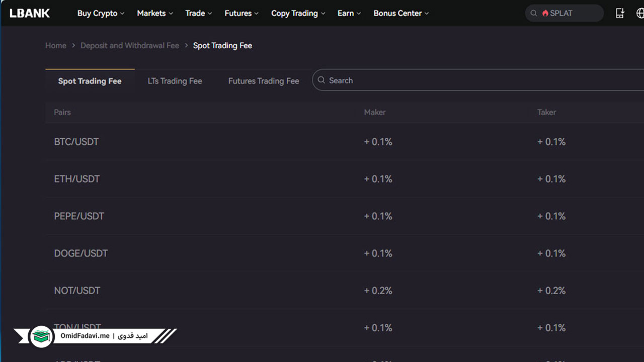Select the PEPE/USDT pair row
This screenshot has width=644, height=362.
pos(345,216)
